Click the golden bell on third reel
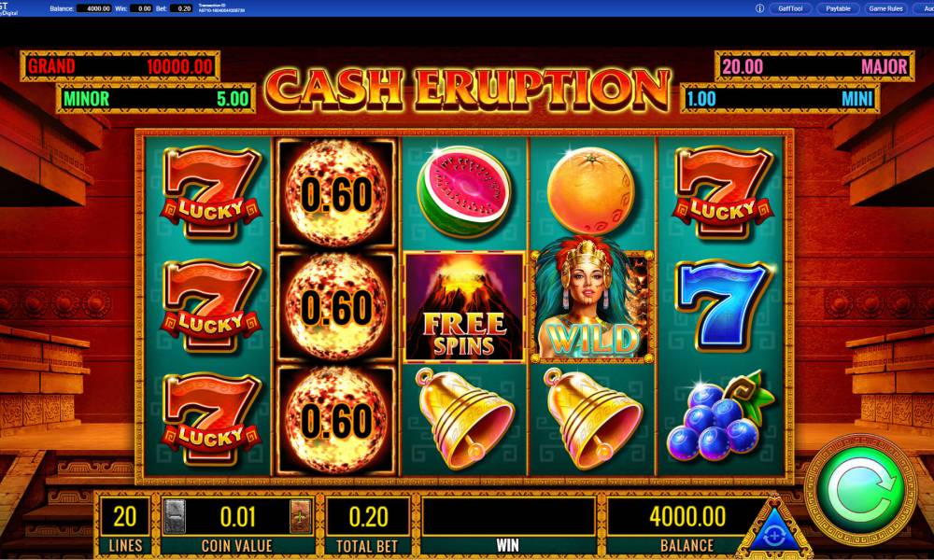Image resolution: width=934 pixels, height=560 pixels. (x=464, y=418)
